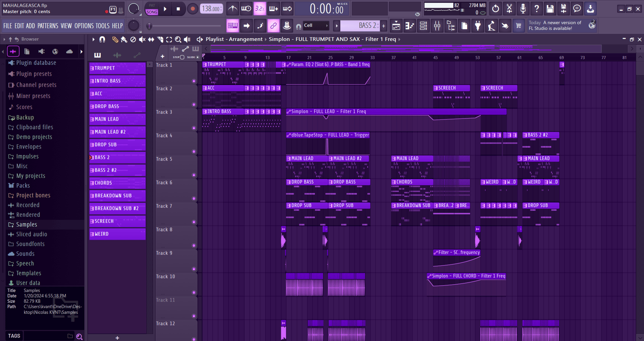Select the Slice tool in Playlist toolbar
This screenshot has height=341, width=644.
(x=160, y=40)
